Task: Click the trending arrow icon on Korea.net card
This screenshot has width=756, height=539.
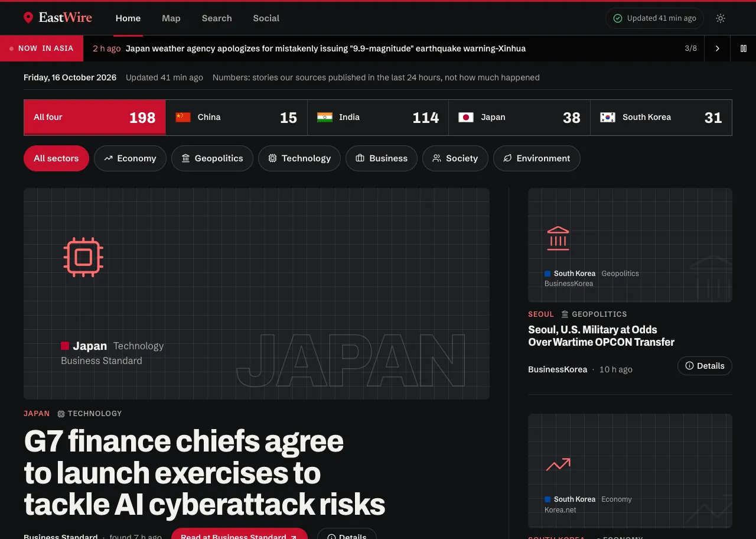Action: click(558, 465)
